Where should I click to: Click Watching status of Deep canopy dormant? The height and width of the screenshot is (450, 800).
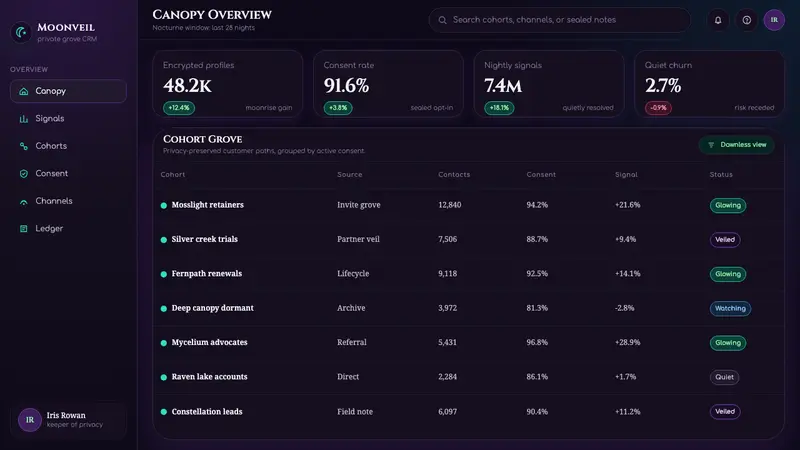(730, 308)
